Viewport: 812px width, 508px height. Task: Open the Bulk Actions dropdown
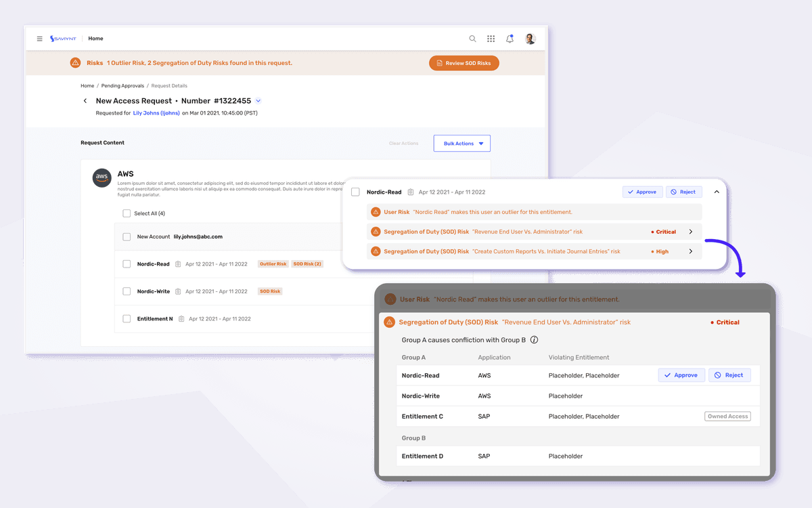[462, 144]
